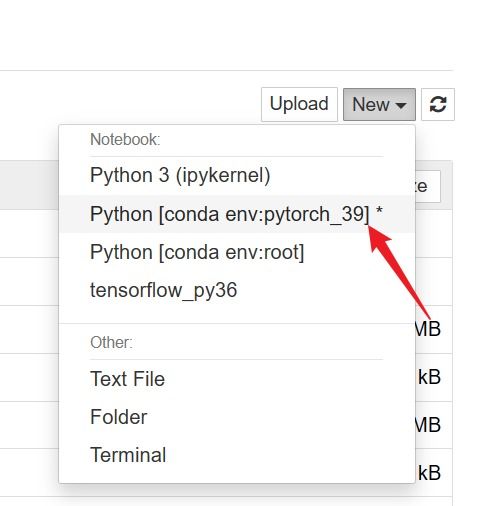The image size is (497, 506).
Task: Choose Python [conda env:root] notebook option
Action: [x=237, y=252]
